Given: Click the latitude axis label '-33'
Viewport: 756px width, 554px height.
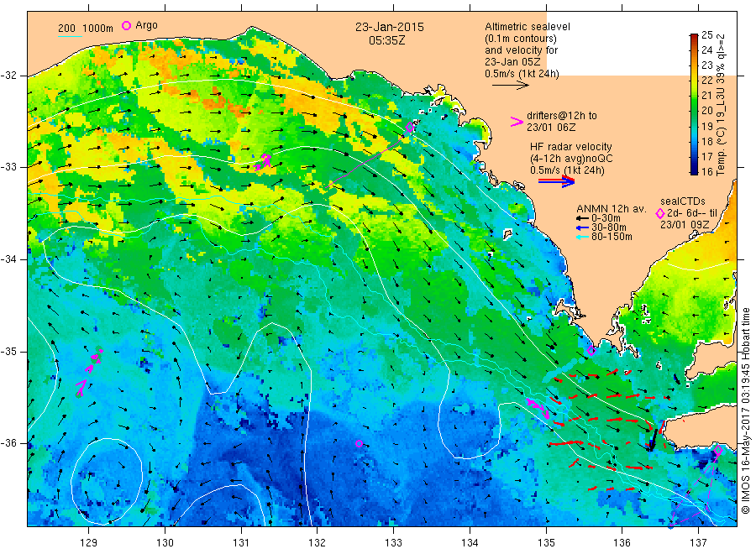Looking at the screenshot, I should tap(9, 167).
